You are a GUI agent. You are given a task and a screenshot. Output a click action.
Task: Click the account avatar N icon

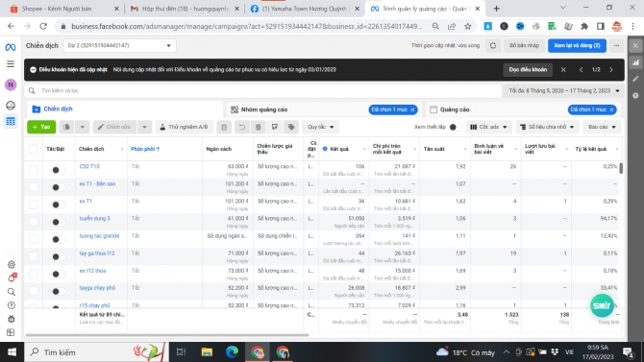coord(11,84)
